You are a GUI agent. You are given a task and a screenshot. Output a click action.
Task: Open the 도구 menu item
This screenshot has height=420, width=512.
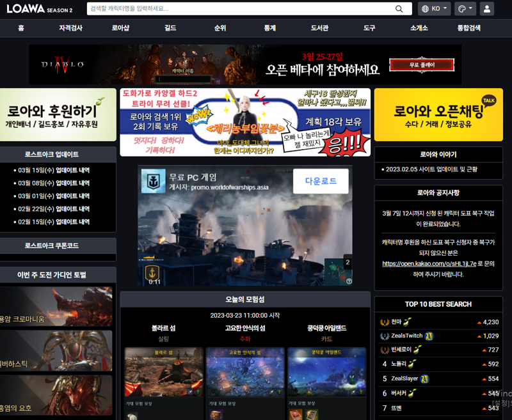coord(369,28)
